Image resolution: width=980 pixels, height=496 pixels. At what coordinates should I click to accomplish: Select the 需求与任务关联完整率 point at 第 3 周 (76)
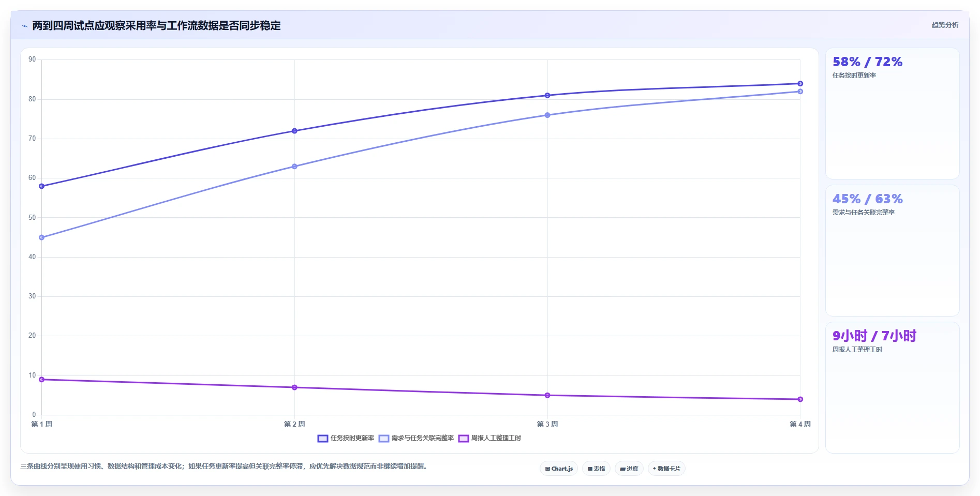[x=547, y=115]
